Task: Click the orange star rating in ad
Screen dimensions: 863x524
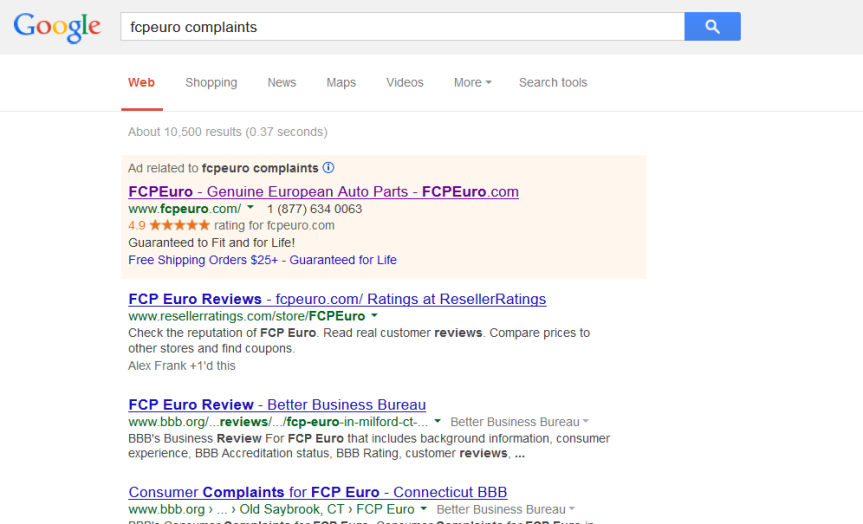Action: (x=179, y=226)
